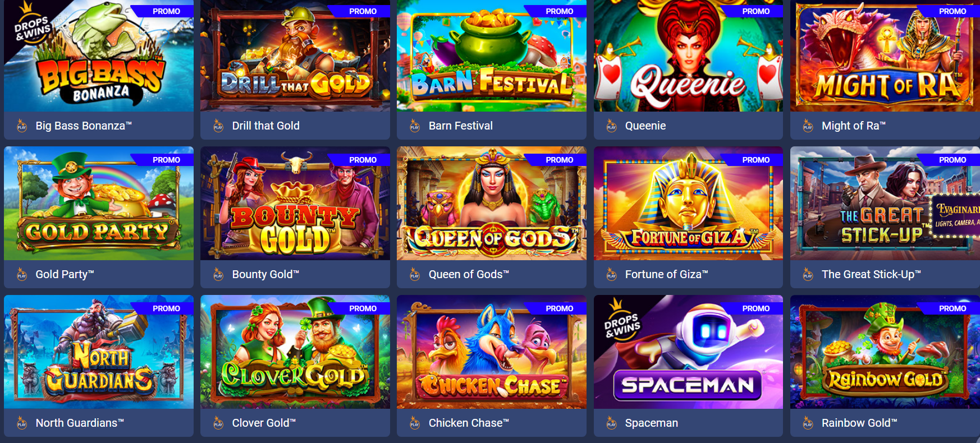Viewport: 980px width, 443px height.
Task: Click provider icon next to Gold Party
Action: (22, 274)
